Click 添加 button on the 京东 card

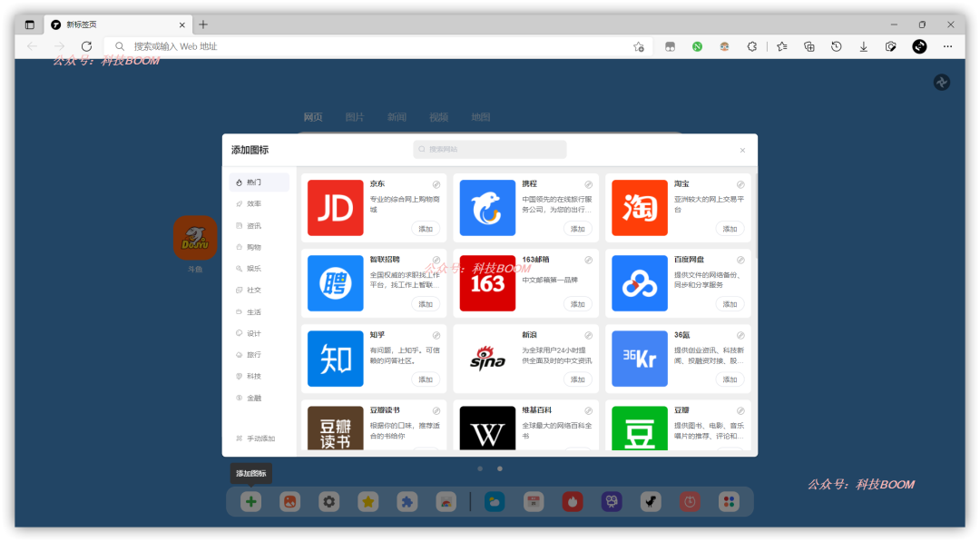tap(426, 229)
